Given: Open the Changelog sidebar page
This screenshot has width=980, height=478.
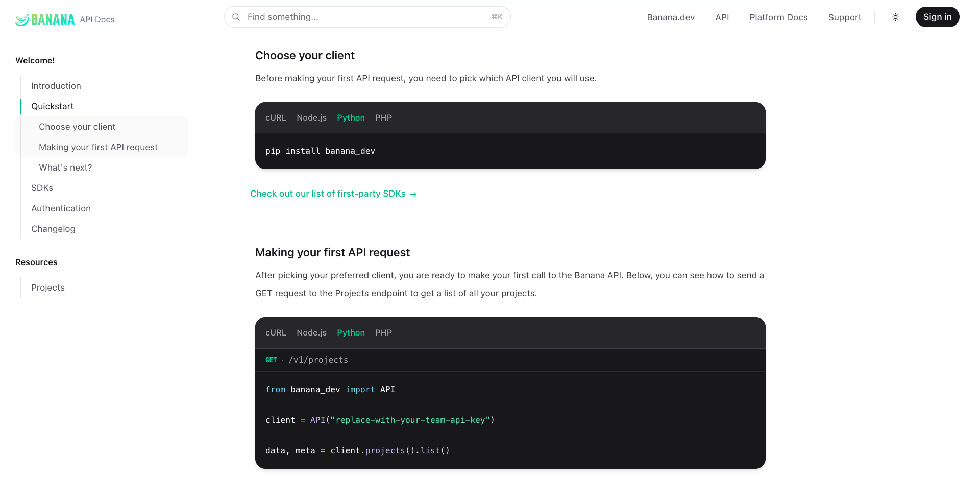Looking at the screenshot, I should tap(53, 229).
